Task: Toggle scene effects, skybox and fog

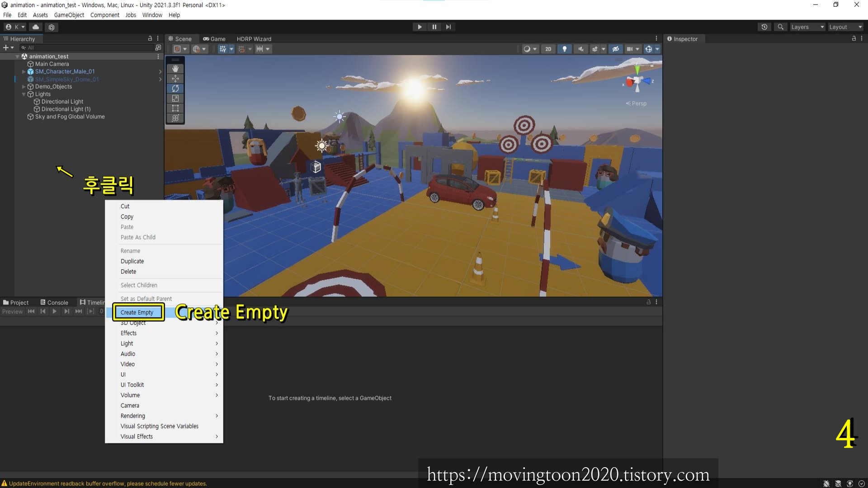Action: [595, 49]
